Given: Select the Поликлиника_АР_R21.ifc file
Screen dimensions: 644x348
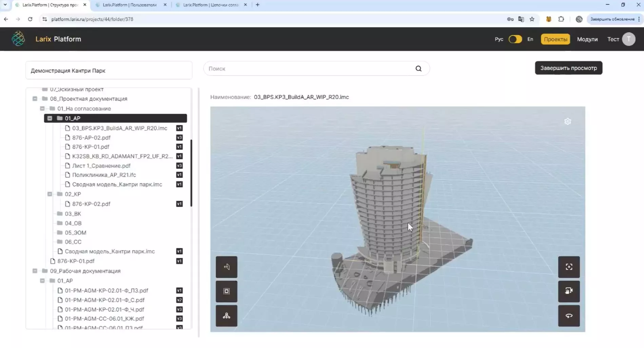Looking at the screenshot, I should click(x=104, y=175).
